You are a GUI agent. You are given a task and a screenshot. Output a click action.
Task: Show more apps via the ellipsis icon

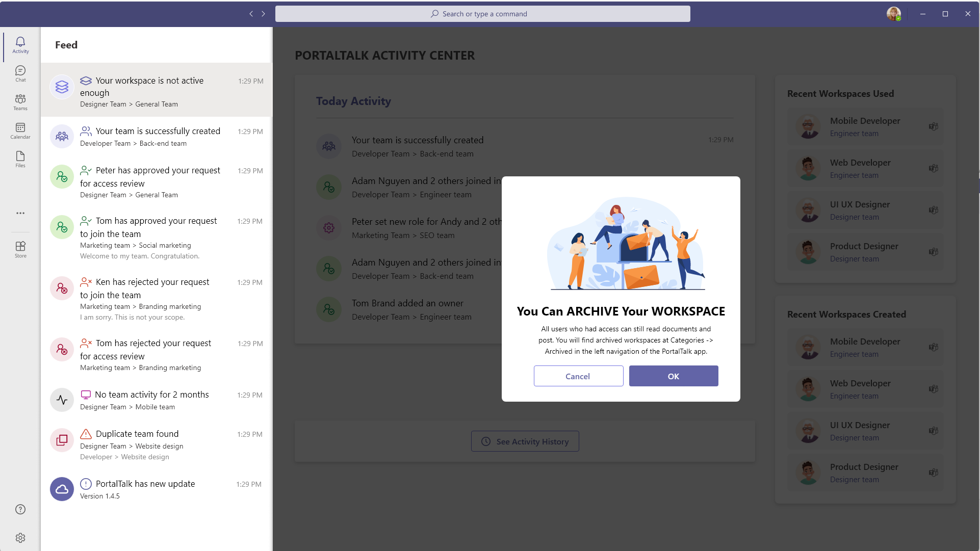pos(20,213)
